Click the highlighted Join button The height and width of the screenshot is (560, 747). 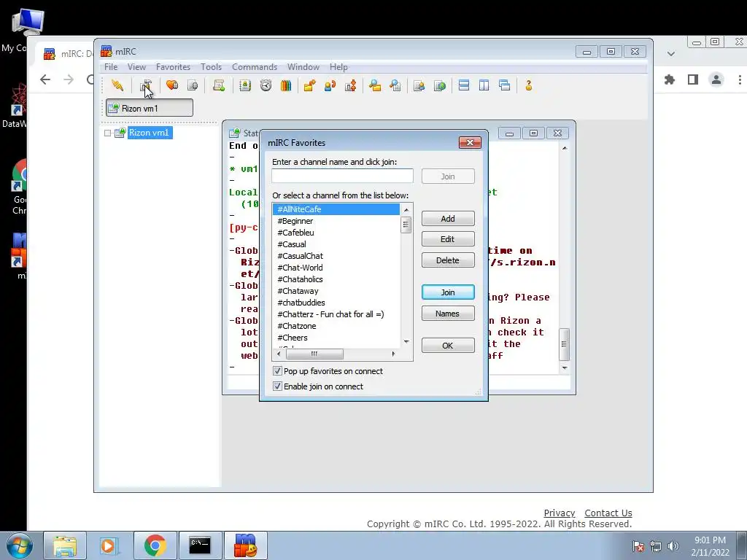coord(448,292)
